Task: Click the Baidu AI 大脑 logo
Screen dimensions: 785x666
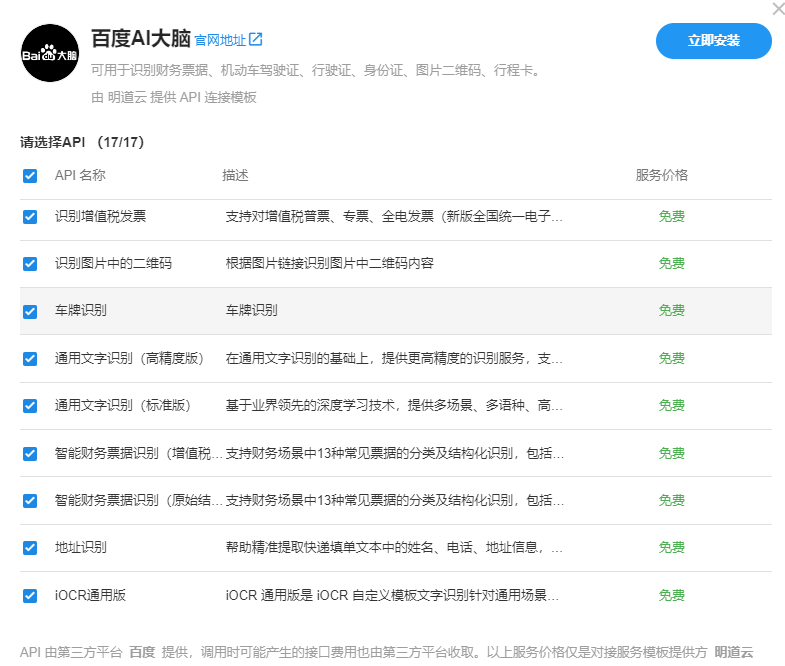Action: point(50,53)
